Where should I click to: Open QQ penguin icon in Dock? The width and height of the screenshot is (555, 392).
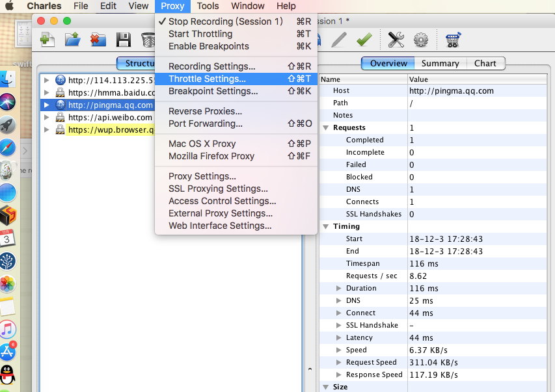pyautogui.click(x=7, y=374)
